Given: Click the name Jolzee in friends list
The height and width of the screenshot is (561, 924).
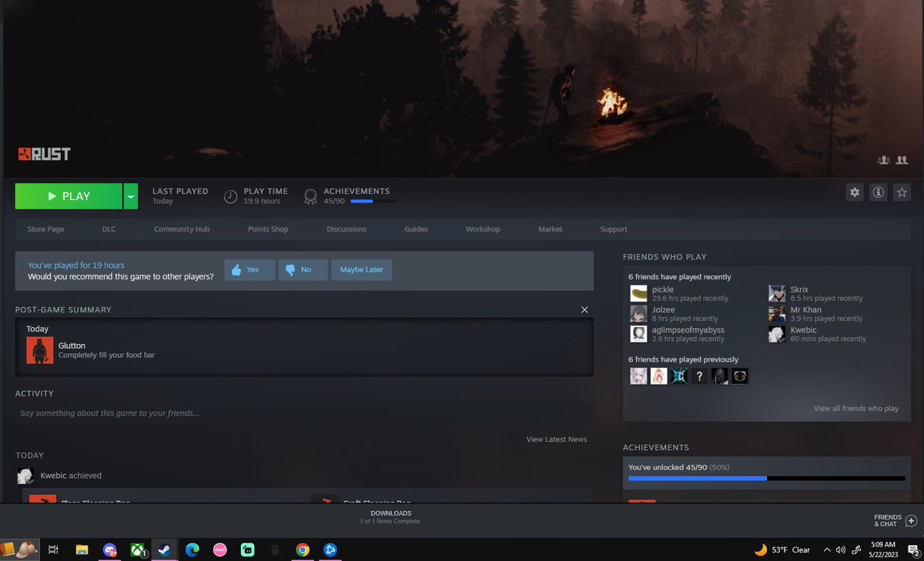Looking at the screenshot, I should [664, 309].
